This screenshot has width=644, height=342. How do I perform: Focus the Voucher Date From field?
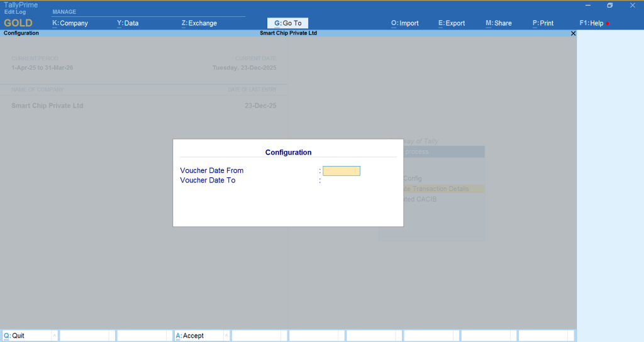[341, 171]
